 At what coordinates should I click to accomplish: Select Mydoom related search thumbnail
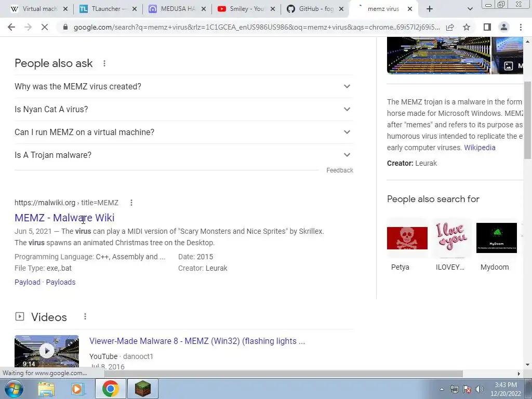click(496, 245)
